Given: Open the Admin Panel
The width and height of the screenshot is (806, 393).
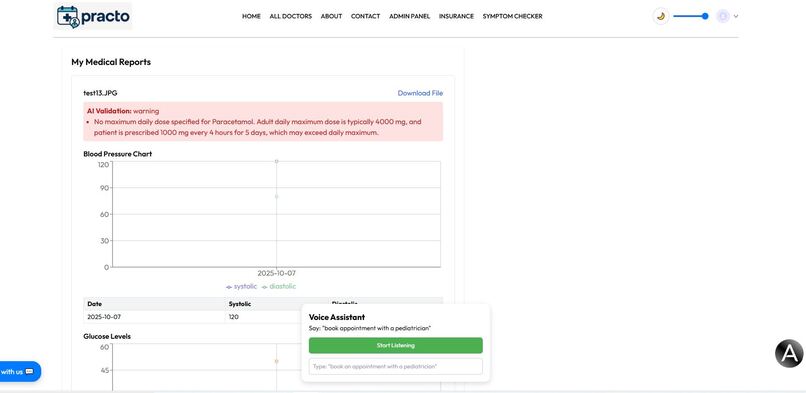Looking at the screenshot, I should [x=410, y=16].
